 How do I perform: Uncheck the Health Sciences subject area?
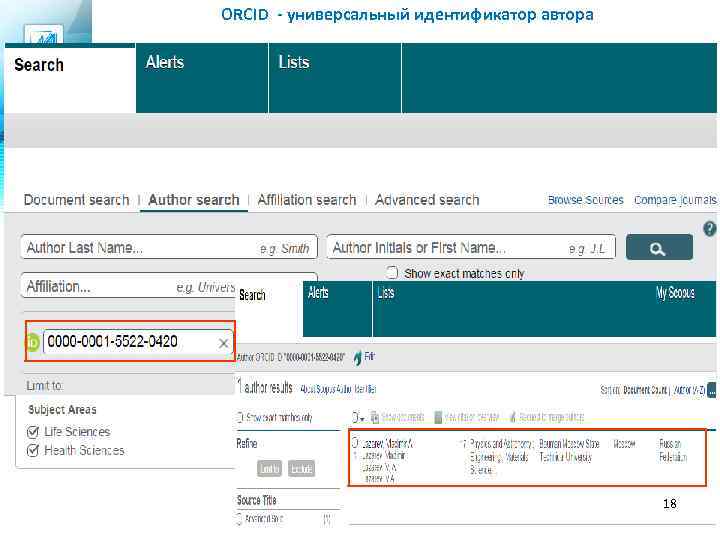[33, 450]
